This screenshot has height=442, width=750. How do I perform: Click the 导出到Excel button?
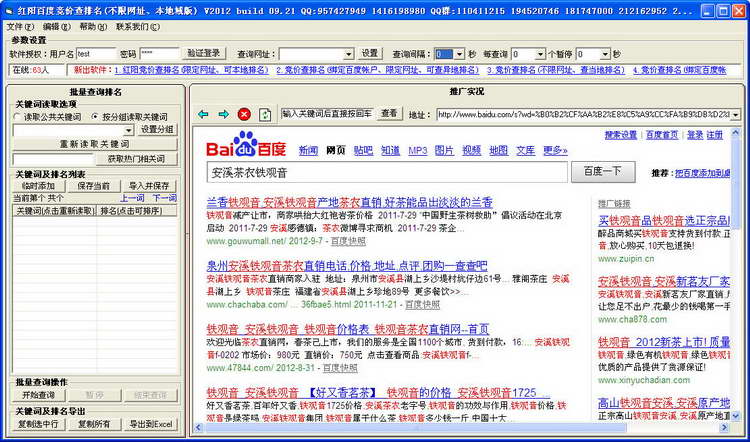[x=149, y=424]
